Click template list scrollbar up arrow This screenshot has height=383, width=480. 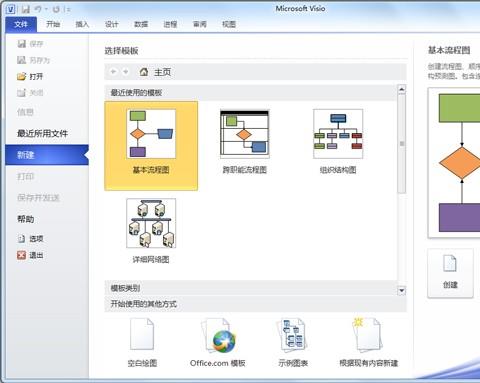click(402, 89)
